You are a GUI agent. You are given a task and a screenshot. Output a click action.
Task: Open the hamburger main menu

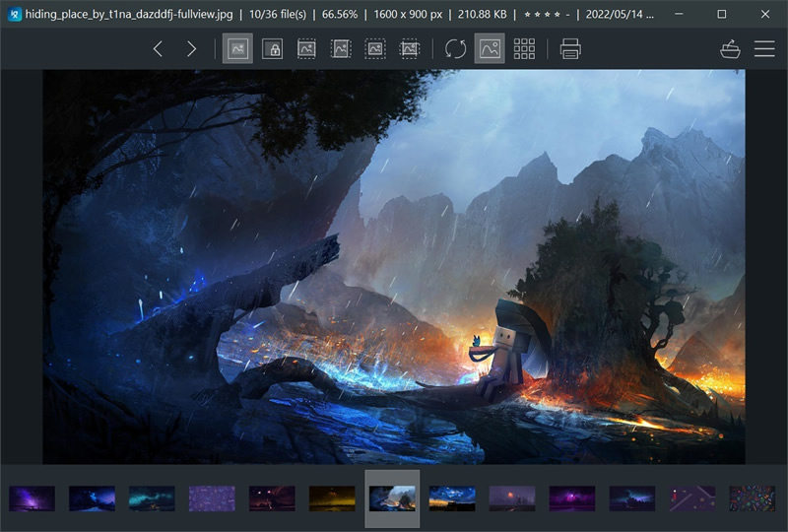[764, 49]
